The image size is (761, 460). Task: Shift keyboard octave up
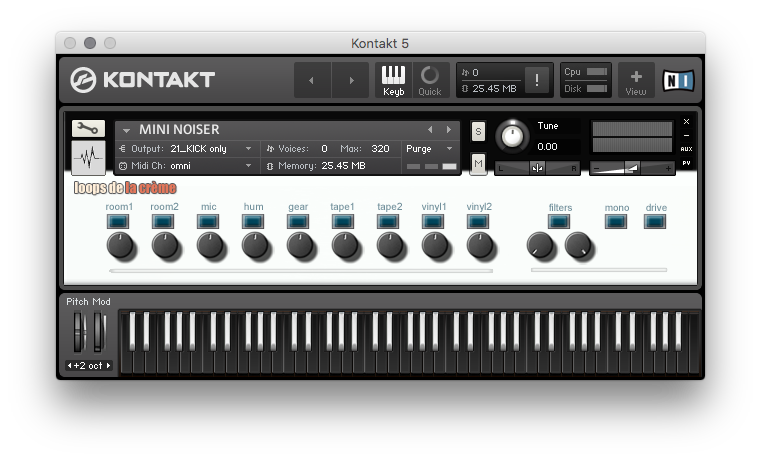coord(108,365)
